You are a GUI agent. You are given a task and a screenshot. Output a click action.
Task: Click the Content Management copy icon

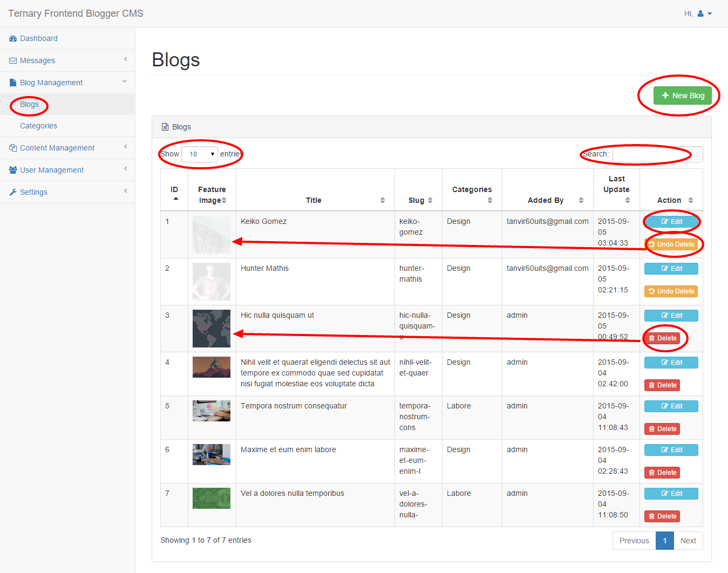coord(13,148)
